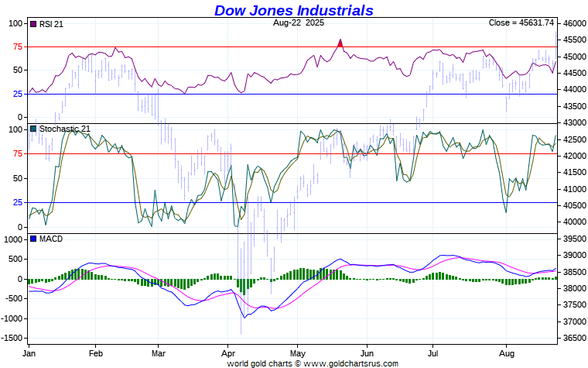Click the Jul month label on x-axis

coord(432,353)
